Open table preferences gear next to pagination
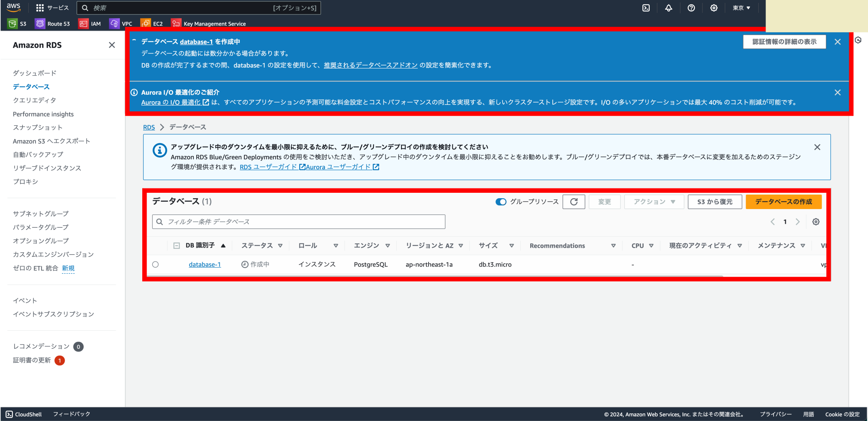This screenshot has height=421, width=868. (816, 221)
